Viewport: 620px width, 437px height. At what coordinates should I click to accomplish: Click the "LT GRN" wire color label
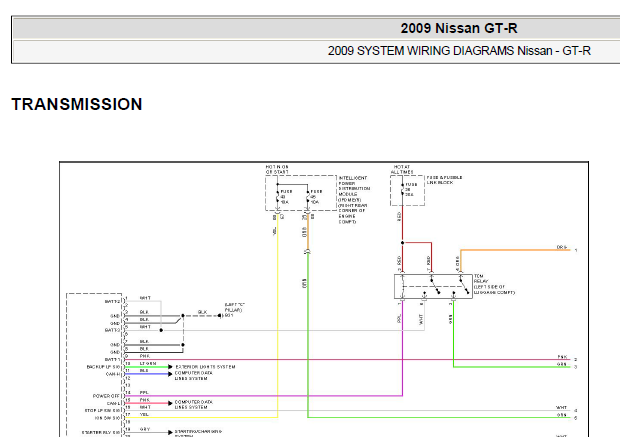[x=148, y=363]
